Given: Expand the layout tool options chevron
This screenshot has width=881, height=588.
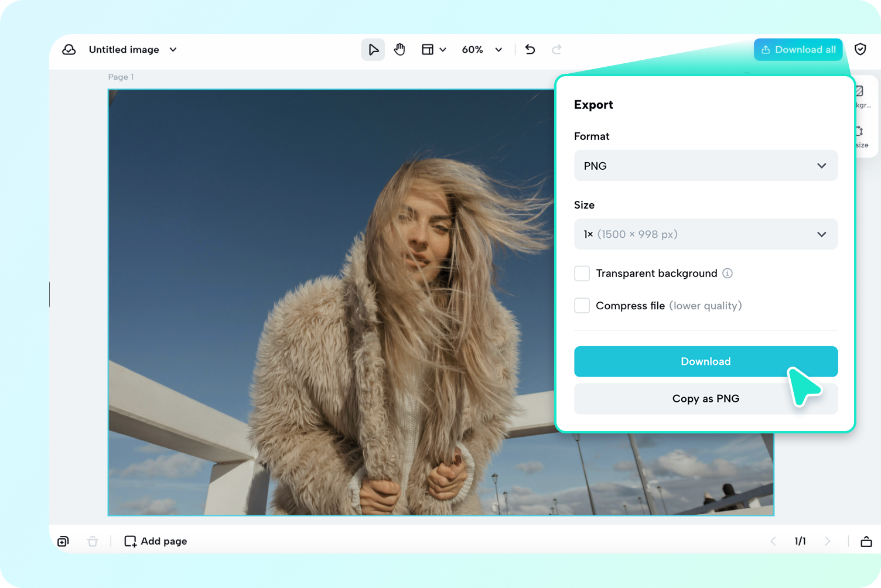Looking at the screenshot, I should point(443,50).
